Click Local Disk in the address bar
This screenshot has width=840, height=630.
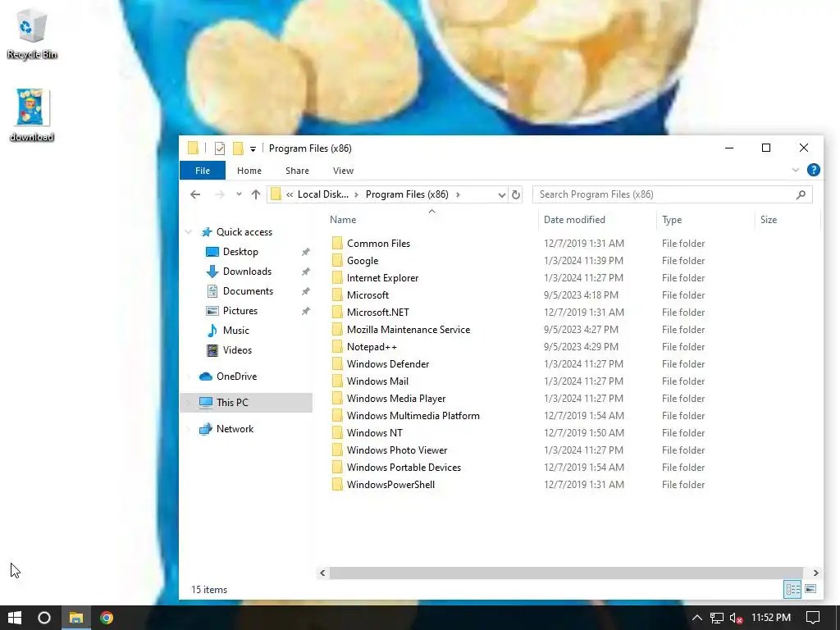pyautogui.click(x=322, y=194)
